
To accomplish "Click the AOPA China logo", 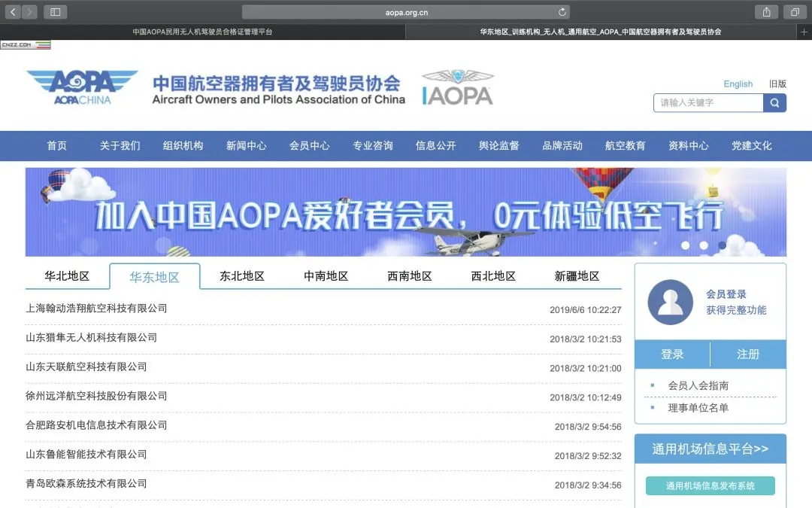I will [82, 87].
